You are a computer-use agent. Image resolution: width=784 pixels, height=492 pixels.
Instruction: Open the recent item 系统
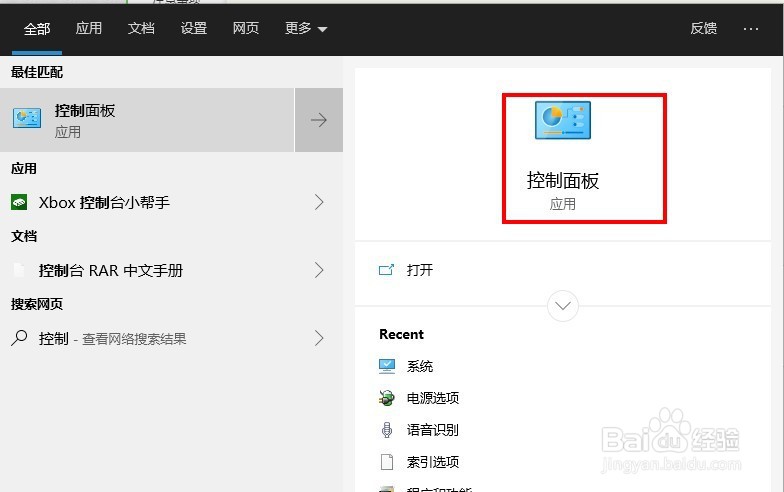[x=420, y=366]
